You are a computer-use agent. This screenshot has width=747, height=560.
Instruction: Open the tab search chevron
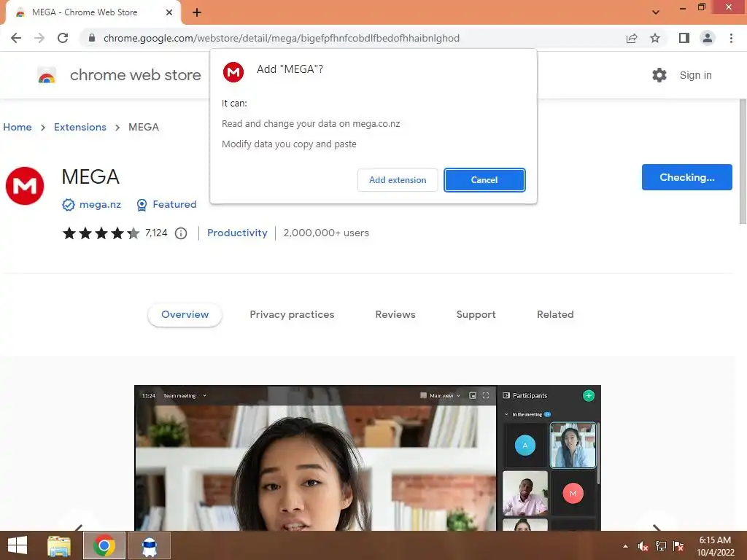click(656, 12)
